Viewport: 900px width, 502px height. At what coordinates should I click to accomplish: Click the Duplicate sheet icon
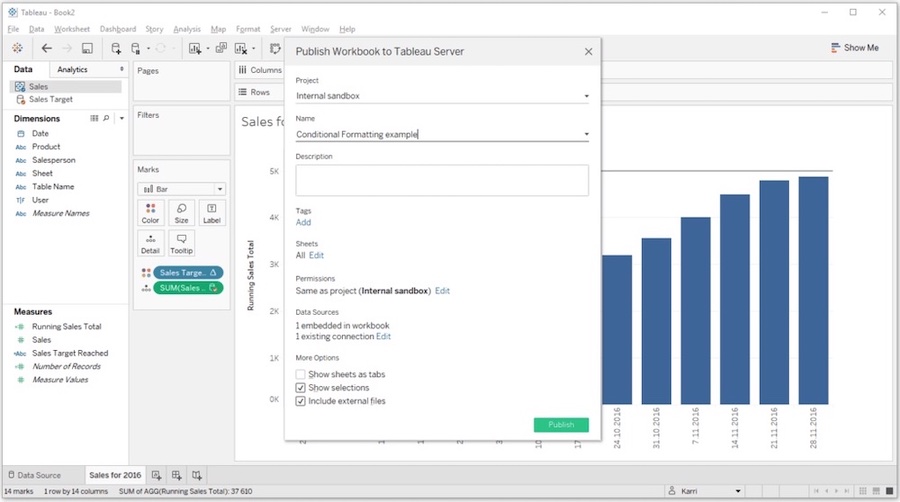click(221, 48)
